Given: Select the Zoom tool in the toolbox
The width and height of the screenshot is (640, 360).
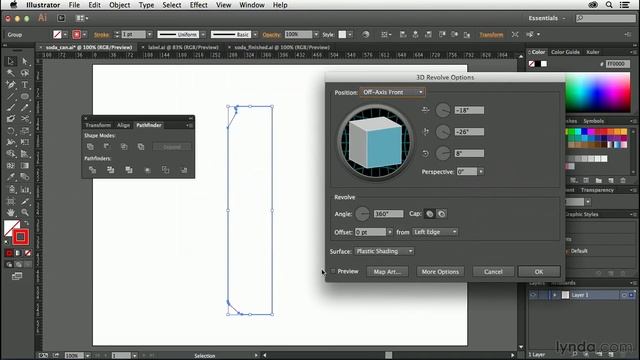Looking at the screenshot, I should click(25, 212).
